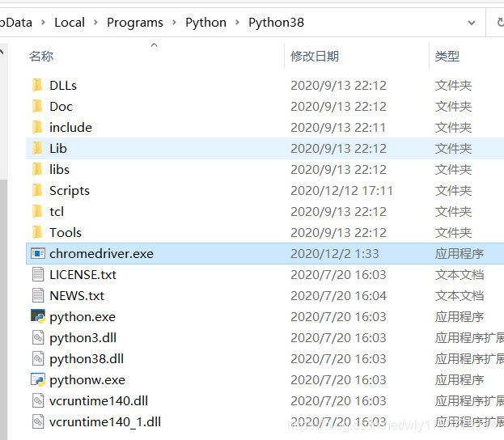Expand chevron after Local in path
Screen dimensions: 504x440
click(95, 23)
